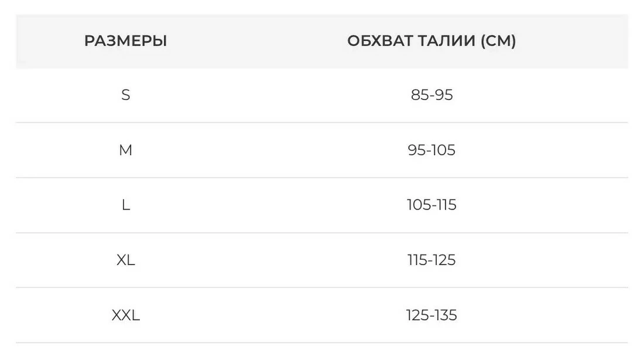Image resolution: width=644 pixels, height=364 pixels.
Task: Click the number 95 in the M row
Action: tap(417, 150)
